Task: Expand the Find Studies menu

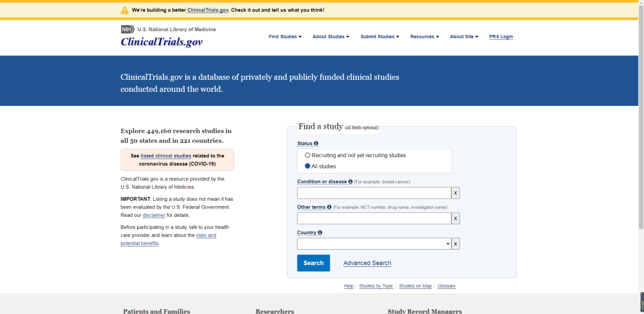Action: point(285,36)
